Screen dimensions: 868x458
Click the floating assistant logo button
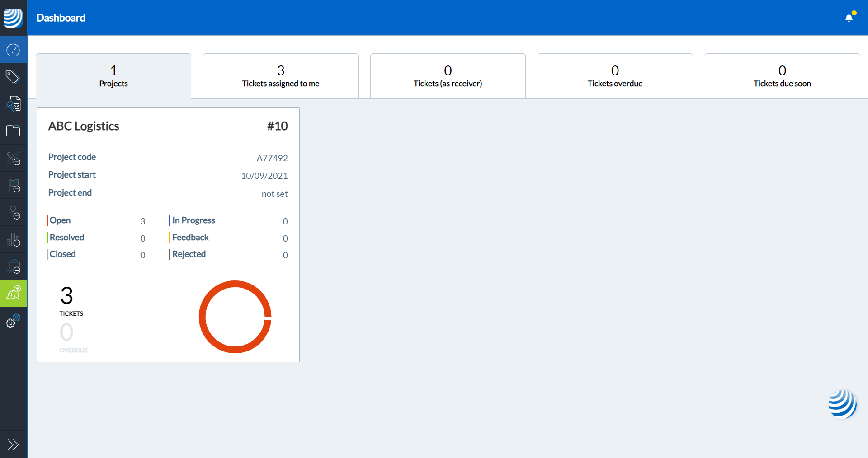(x=842, y=404)
